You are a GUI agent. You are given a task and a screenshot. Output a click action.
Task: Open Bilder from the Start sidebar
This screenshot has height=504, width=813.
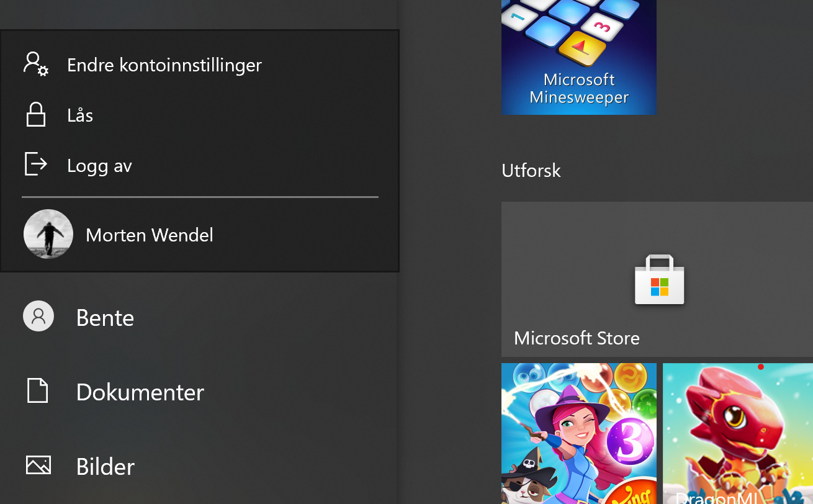point(104,466)
